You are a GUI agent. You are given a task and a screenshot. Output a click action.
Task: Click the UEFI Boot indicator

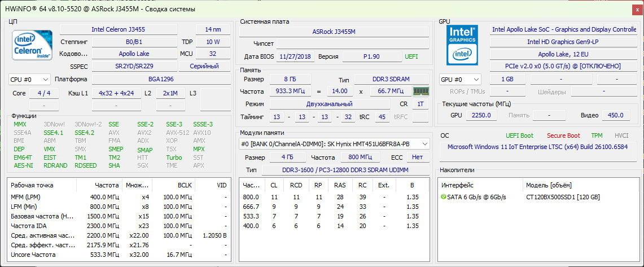518,135
